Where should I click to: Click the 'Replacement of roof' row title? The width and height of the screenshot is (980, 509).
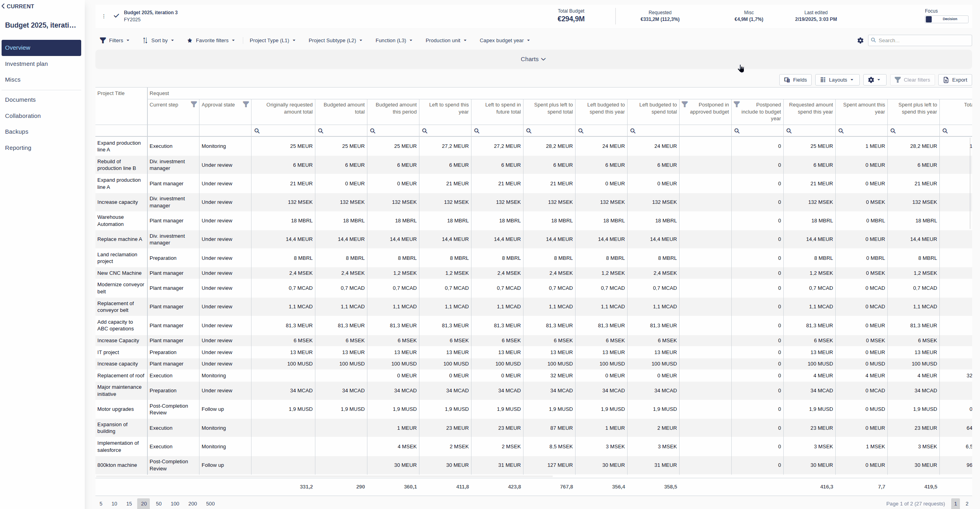coord(121,376)
